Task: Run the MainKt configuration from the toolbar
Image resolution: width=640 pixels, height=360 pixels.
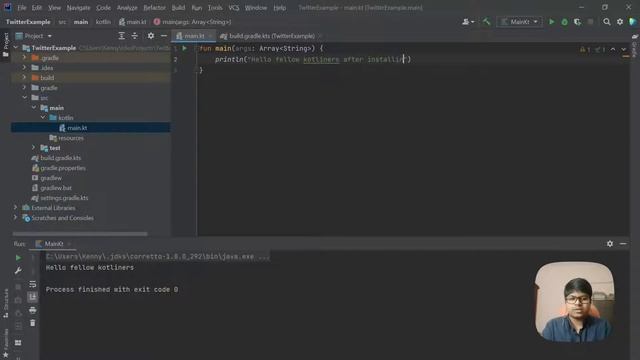Action: point(551,22)
